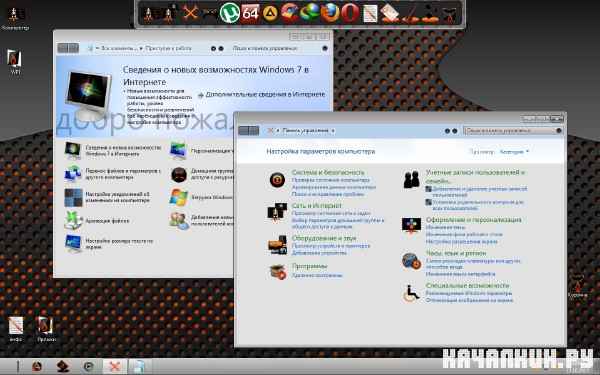
Task: Open Сеть и Интернет category
Action: point(316,205)
